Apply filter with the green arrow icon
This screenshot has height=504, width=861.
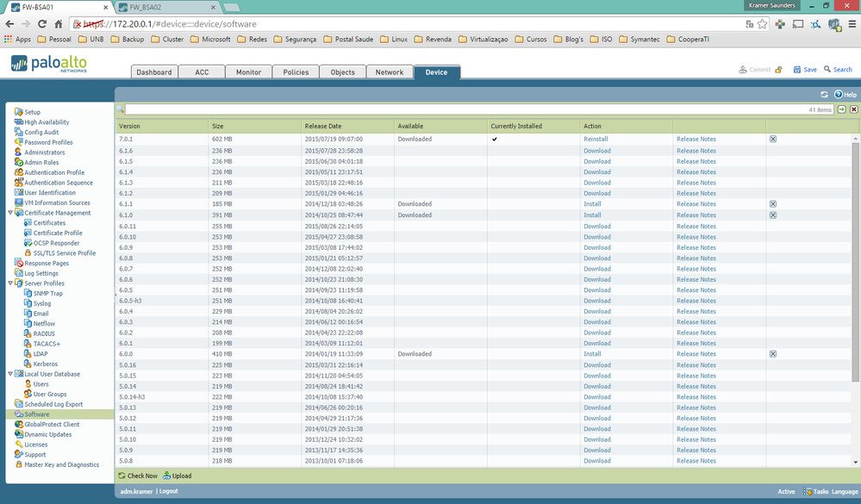[x=842, y=109]
